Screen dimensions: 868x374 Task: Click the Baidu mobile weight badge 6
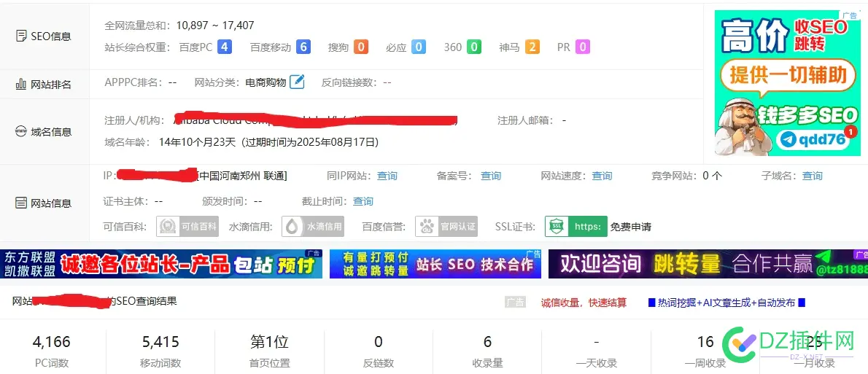(303, 47)
